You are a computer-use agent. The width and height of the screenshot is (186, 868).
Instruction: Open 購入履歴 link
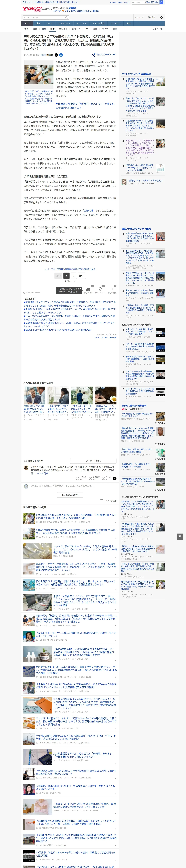click(152, 17)
